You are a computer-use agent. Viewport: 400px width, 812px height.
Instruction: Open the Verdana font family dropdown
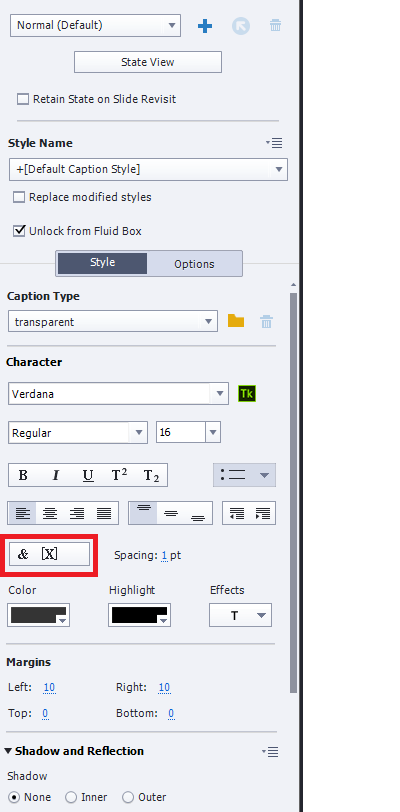tap(118, 394)
